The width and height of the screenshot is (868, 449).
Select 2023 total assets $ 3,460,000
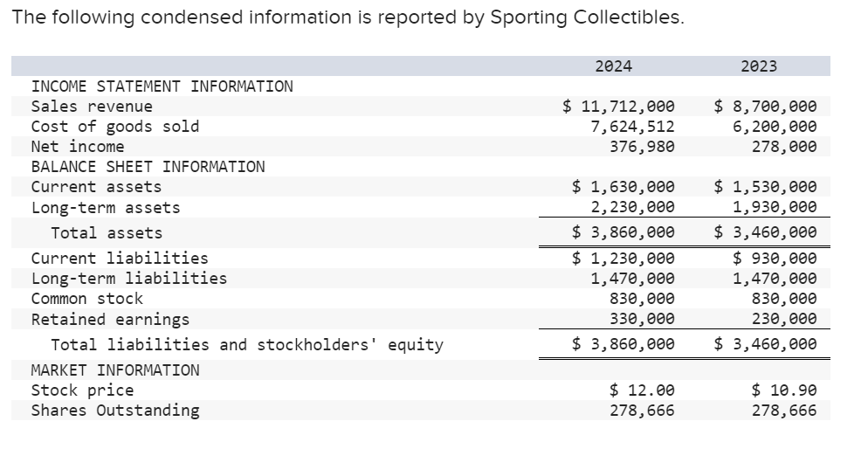766,232
